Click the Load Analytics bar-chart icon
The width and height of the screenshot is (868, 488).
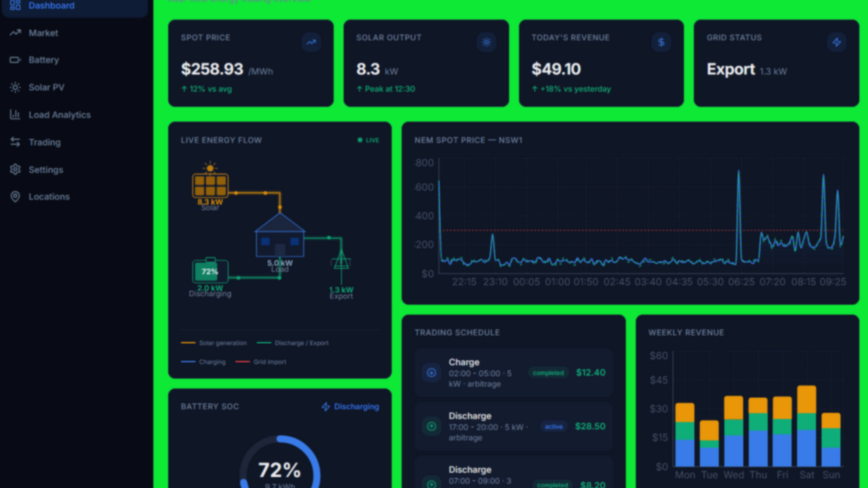coord(15,115)
